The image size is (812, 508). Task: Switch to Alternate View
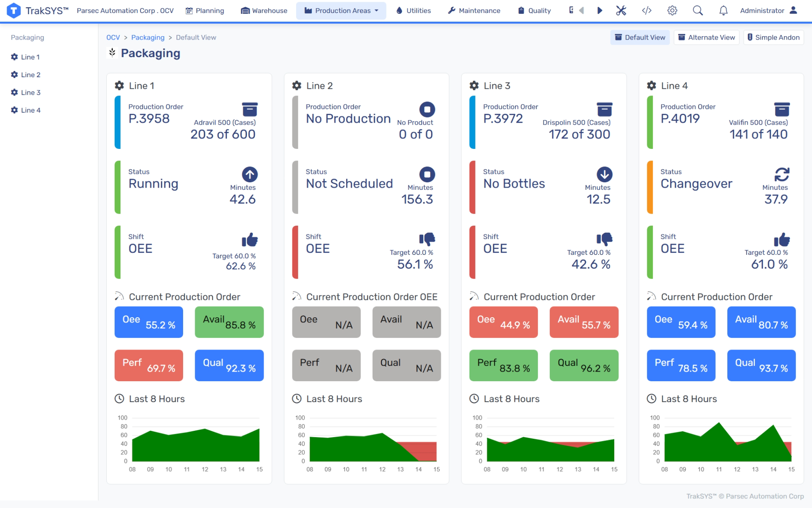click(x=706, y=38)
